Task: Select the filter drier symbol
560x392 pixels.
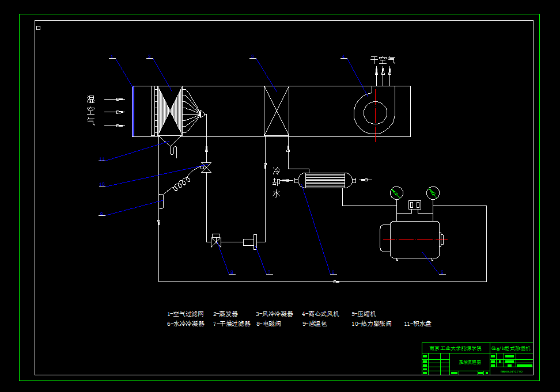Action: (x=251, y=242)
